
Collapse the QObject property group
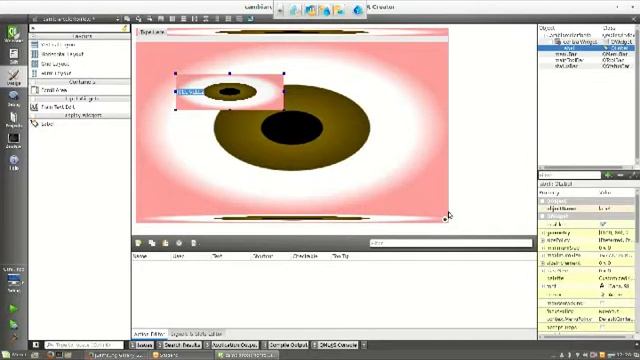tap(543, 201)
